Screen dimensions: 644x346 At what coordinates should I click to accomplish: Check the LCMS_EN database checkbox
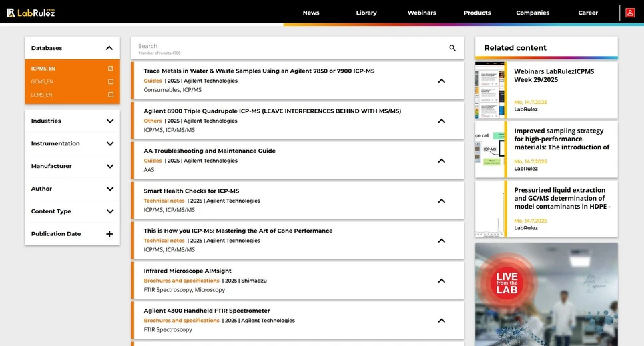[111, 95]
